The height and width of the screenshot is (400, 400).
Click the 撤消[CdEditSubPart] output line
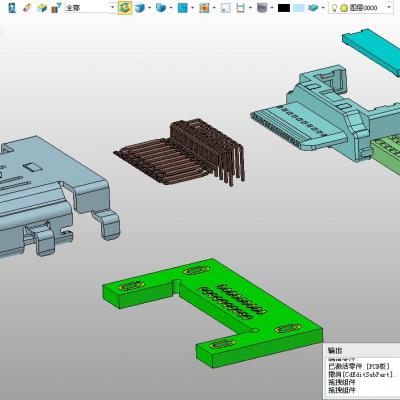(x=361, y=374)
